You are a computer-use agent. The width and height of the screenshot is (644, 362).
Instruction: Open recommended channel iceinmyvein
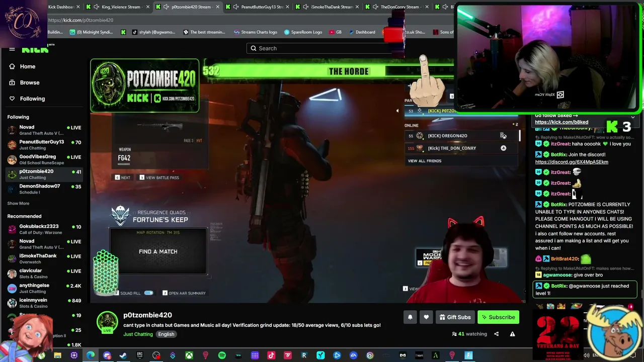[44, 303]
